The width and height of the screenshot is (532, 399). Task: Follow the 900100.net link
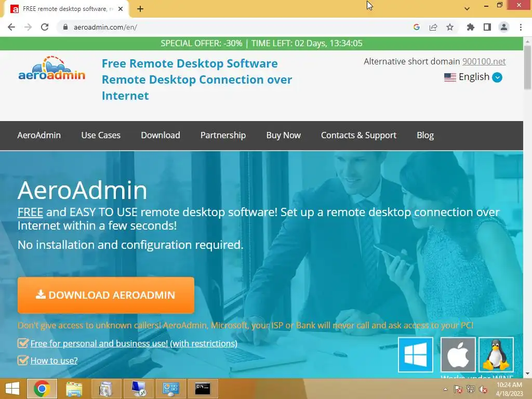pos(484,61)
